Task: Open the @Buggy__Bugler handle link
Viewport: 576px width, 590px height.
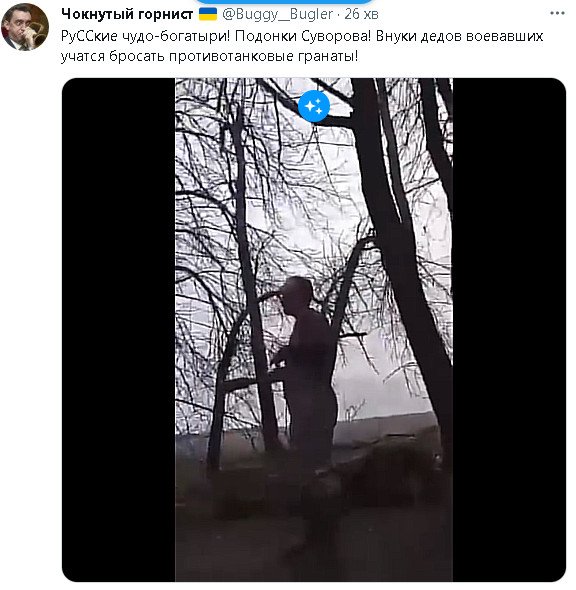Action: coord(278,14)
